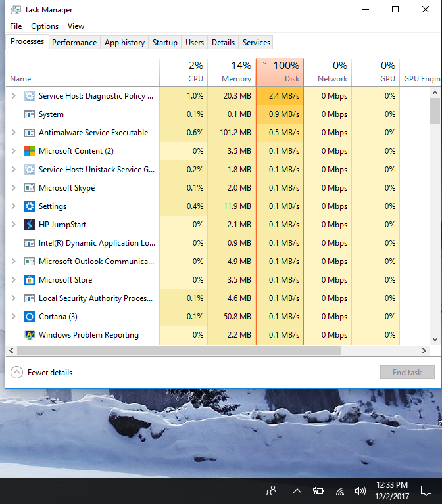This screenshot has width=442, height=504.
Task: Sort by the Memory column header
Action: click(232, 73)
